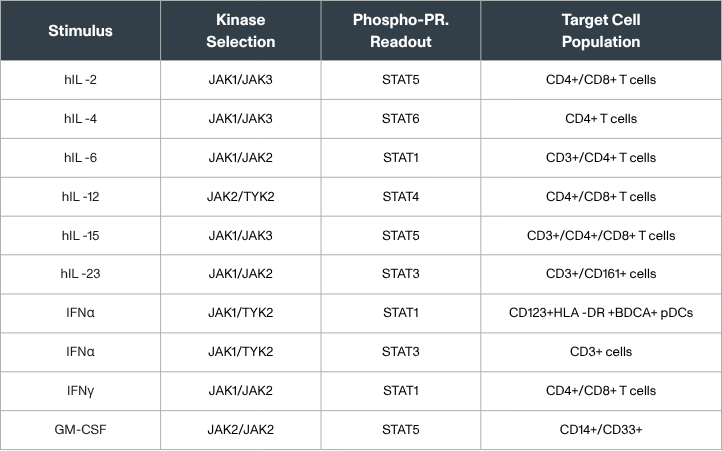Image resolution: width=722 pixels, height=451 pixels.
Task: Select the CD3+/CD161+ cells entry
Action: pyautogui.click(x=601, y=274)
